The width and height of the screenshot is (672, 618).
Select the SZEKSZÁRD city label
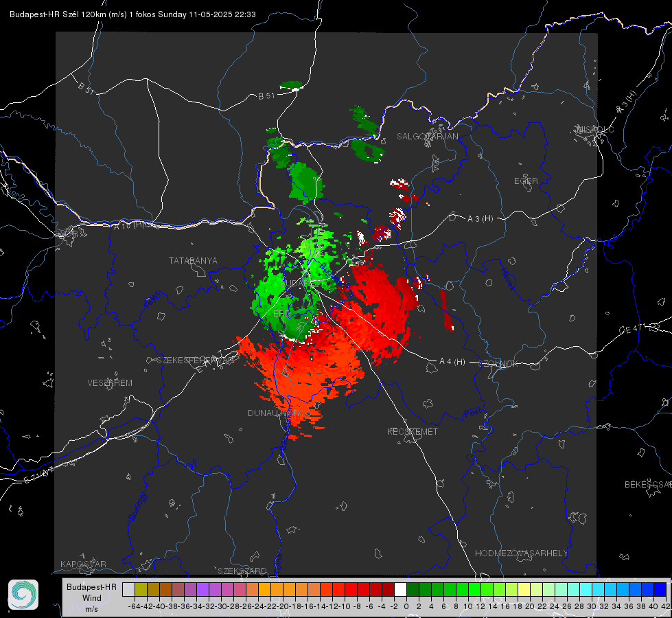[x=242, y=571]
